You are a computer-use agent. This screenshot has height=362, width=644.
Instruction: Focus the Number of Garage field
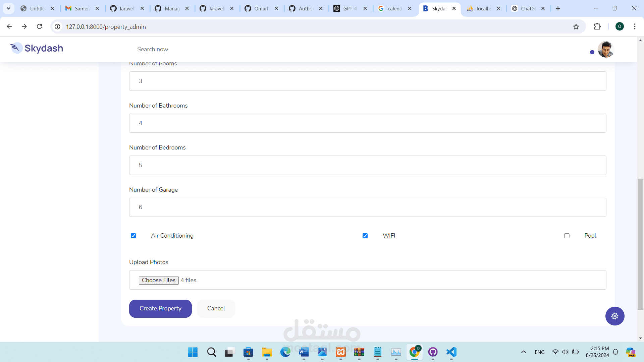pyautogui.click(x=368, y=207)
